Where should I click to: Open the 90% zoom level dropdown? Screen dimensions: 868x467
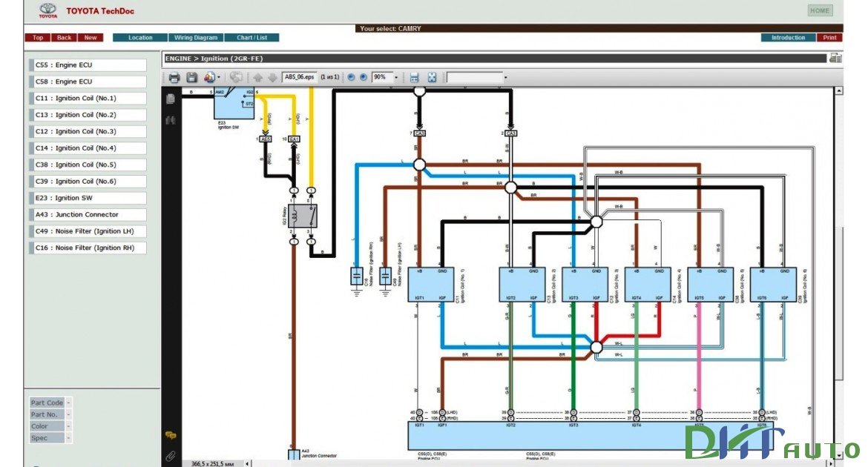[396, 78]
